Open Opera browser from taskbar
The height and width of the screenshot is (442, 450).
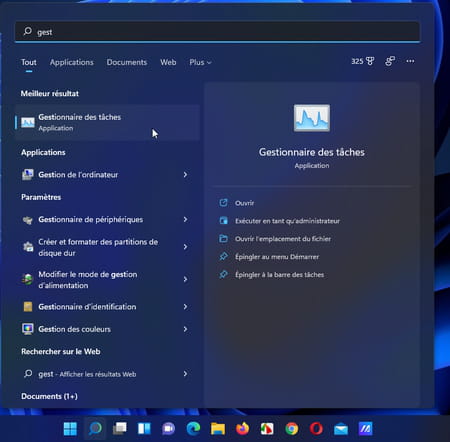click(316, 429)
